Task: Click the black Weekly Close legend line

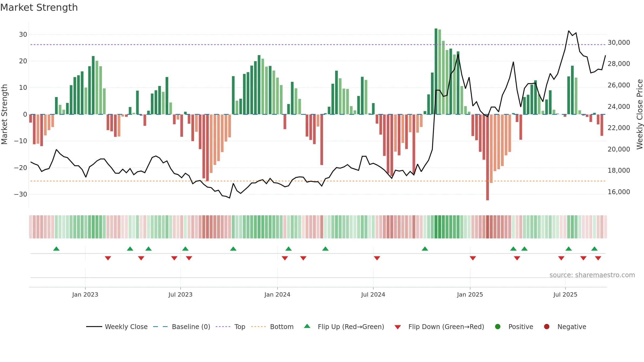Action: [x=94, y=327]
